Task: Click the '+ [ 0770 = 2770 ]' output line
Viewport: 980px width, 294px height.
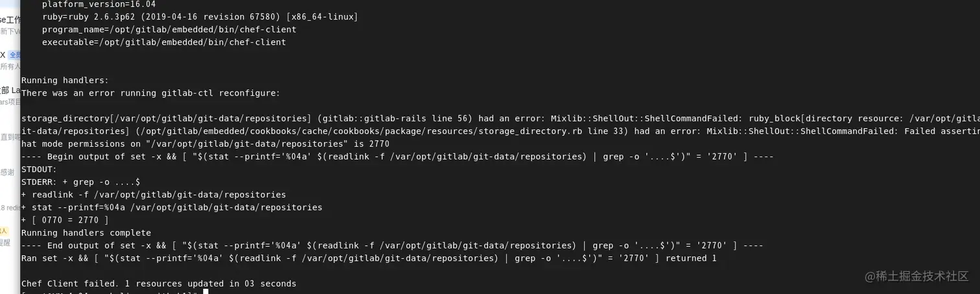Action: pos(65,220)
